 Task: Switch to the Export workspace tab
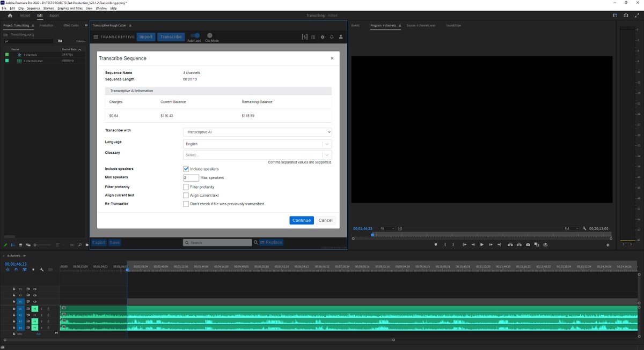click(x=54, y=16)
